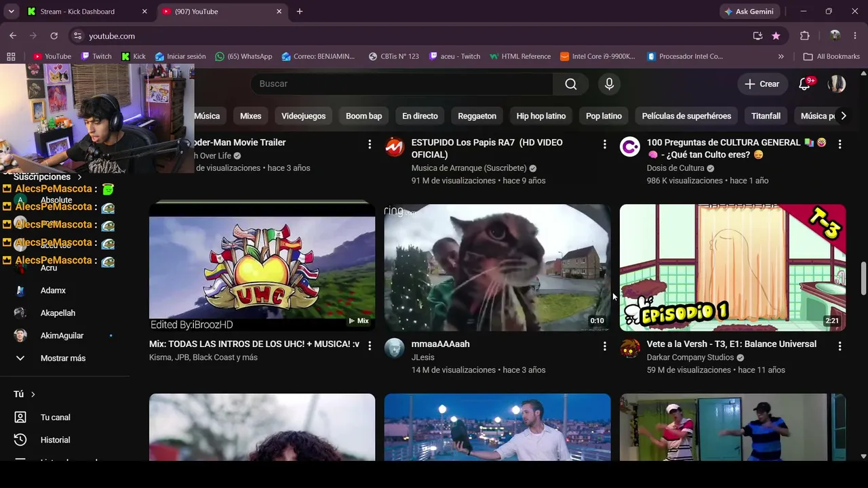
Task: Open Darkar Company Studios channel avatar
Action: click(x=630, y=348)
